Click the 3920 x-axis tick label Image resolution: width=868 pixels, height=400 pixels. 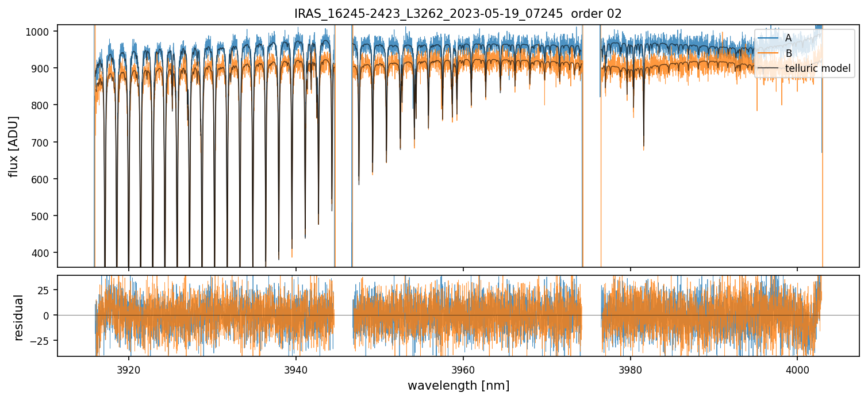129,368
